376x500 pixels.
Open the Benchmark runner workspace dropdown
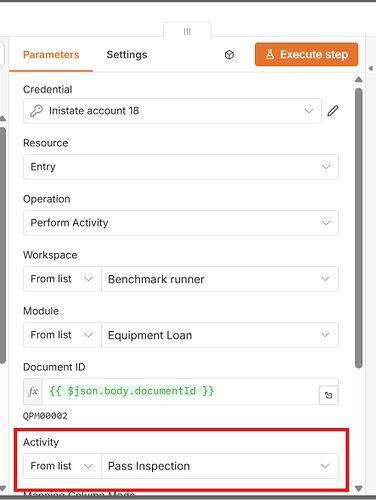(x=220, y=279)
